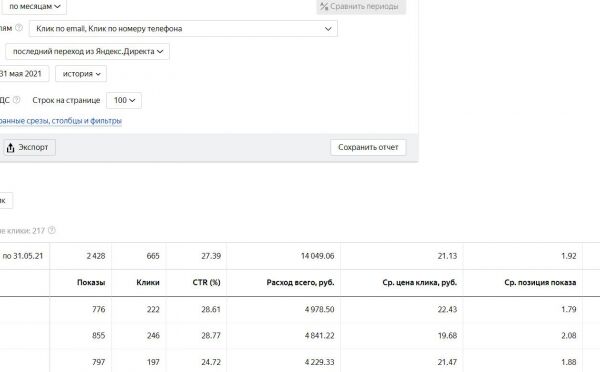Click total clicks value '665'
The width and height of the screenshot is (600, 372).
(x=153, y=256)
